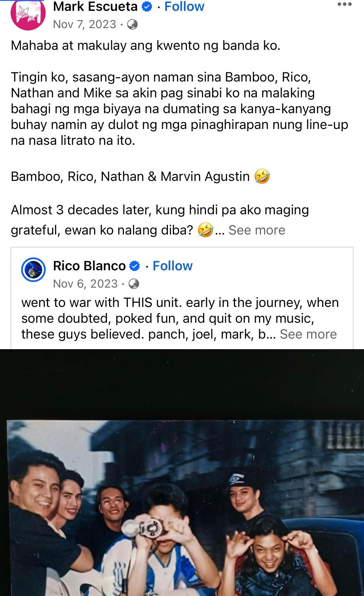Viewport: 364px width, 596px height.
Task: Follow Mark Escueta
Action: (x=184, y=6)
